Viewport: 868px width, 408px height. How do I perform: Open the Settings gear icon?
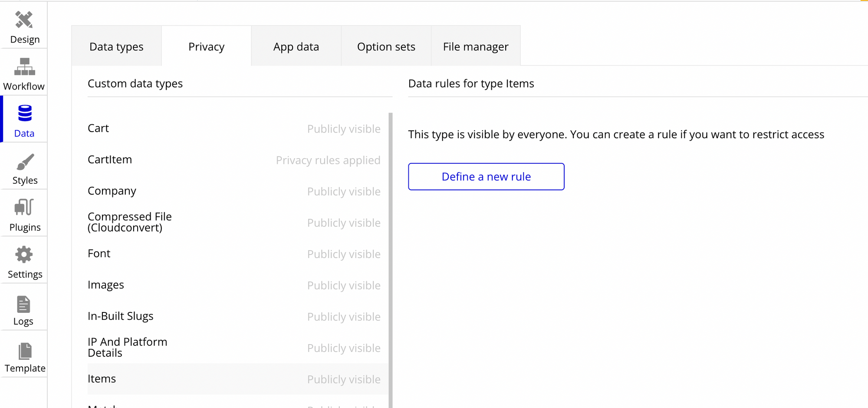pyautogui.click(x=24, y=255)
